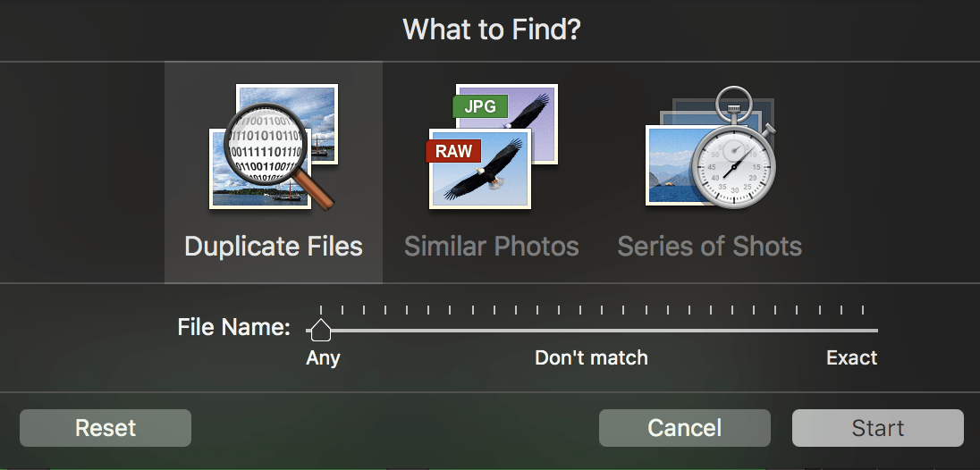Switch to the Duplicate Files label
The height and width of the screenshot is (470, 980).
(x=274, y=247)
